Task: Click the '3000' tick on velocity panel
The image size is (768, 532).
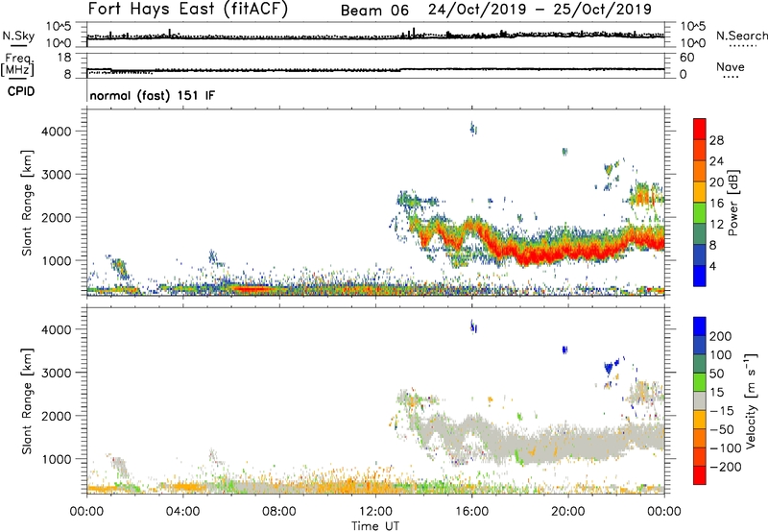Action: (x=56, y=373)
